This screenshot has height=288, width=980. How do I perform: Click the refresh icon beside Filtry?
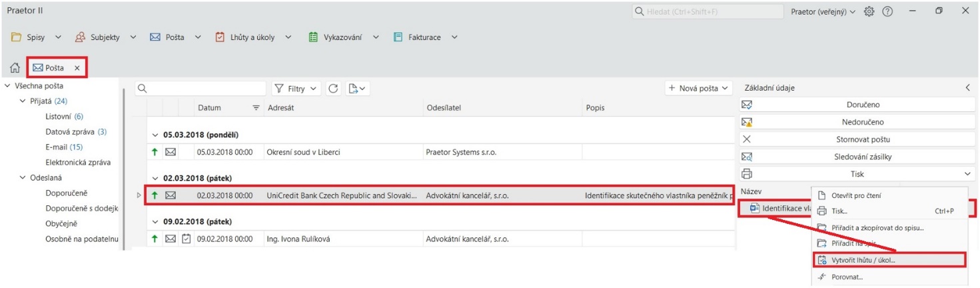(334, 89)
